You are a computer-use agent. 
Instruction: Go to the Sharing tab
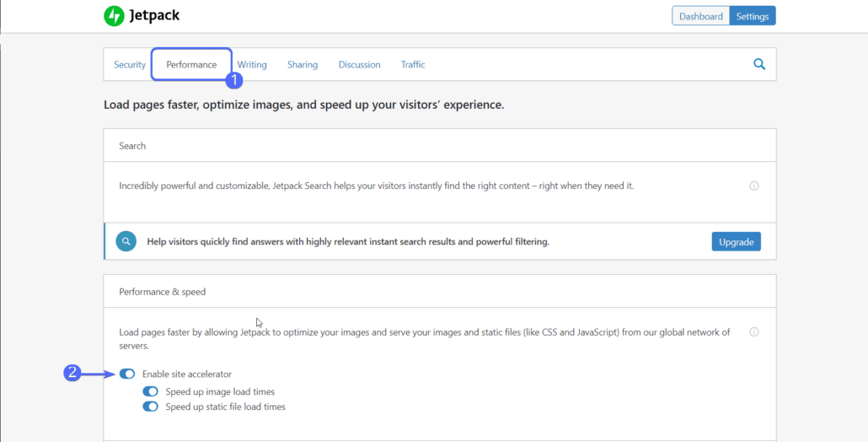click(x=303, y=65)
